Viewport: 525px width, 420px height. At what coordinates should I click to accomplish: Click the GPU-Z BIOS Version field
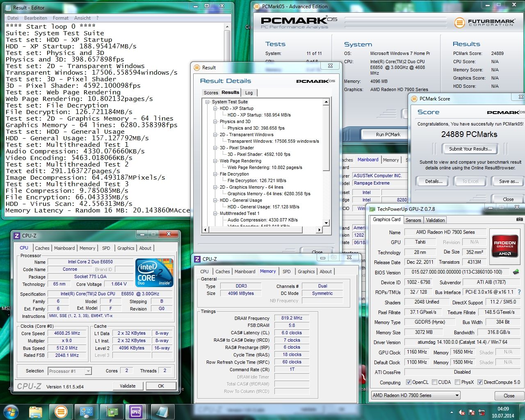457,272
